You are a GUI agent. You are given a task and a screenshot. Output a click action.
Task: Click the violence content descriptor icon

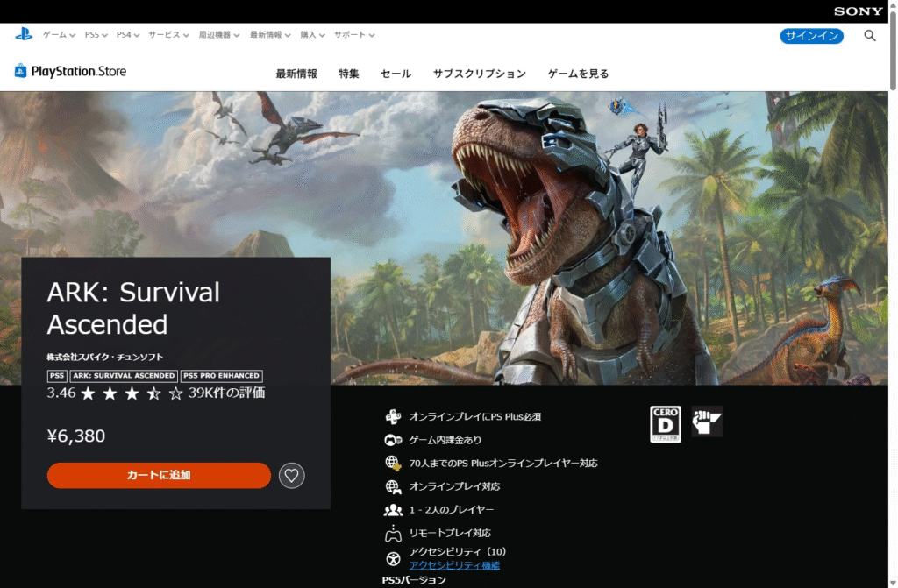[706, 422]
